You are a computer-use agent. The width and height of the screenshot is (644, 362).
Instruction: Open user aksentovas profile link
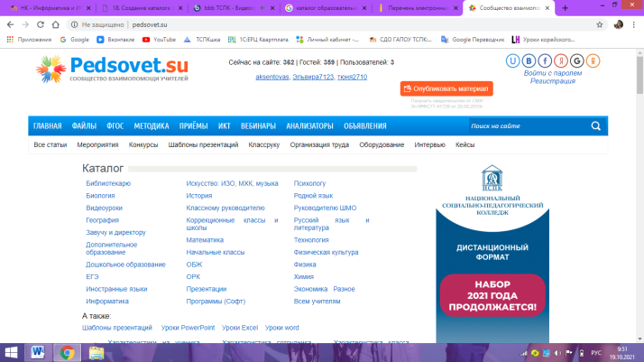(x=271, y=77)
